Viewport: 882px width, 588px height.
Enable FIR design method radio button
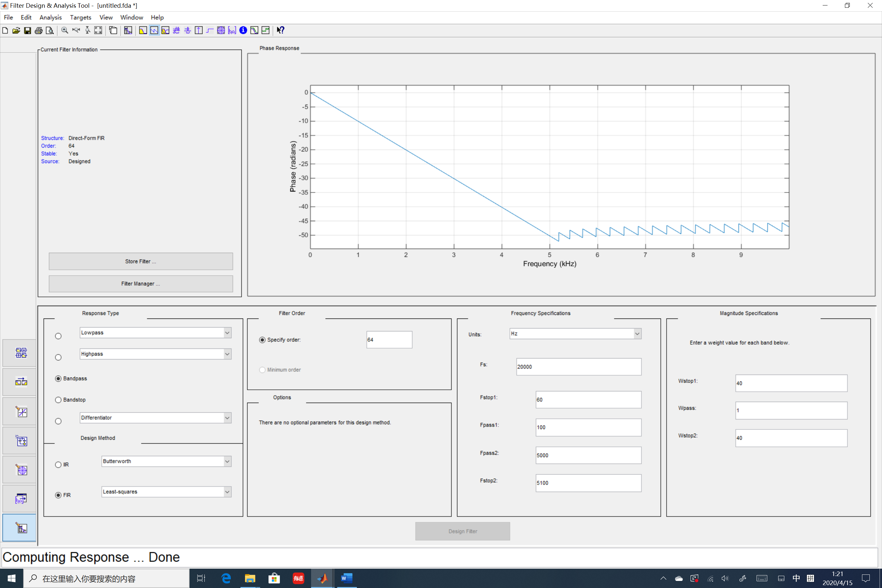tap(58, 495)
